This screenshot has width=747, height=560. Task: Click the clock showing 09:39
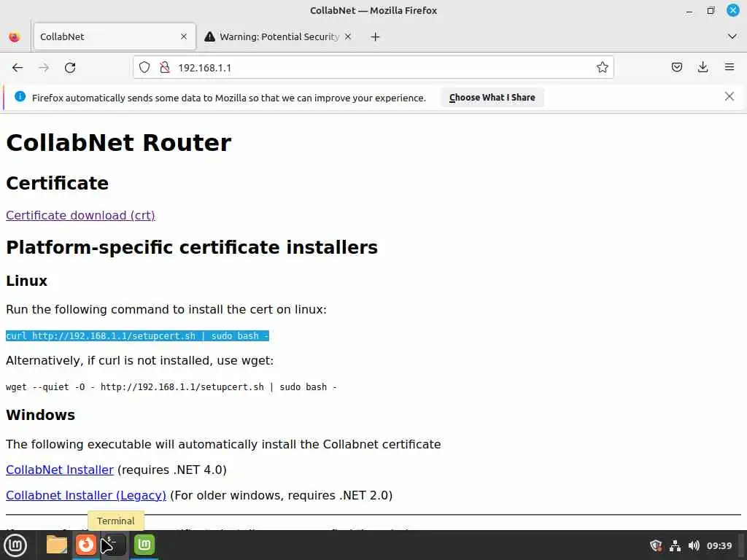pyautogui.click(x=719, y=545)
